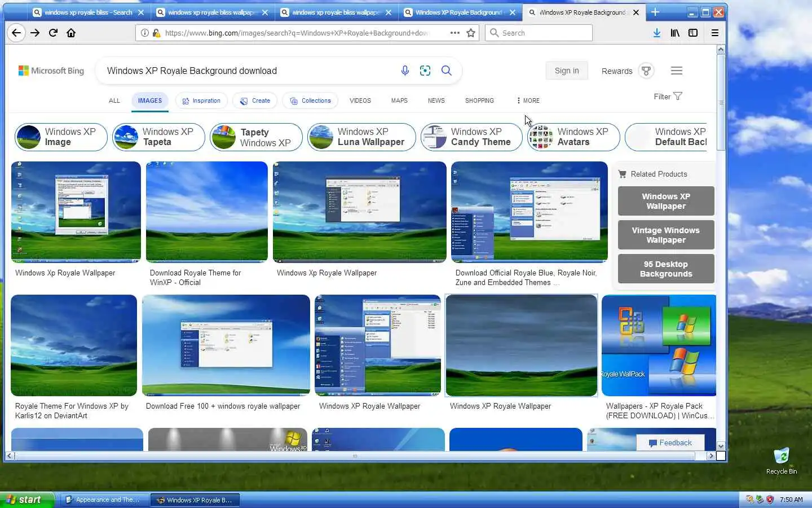Click the Sign in button
This screenshot has height=508, width=812.
[567, 71]
